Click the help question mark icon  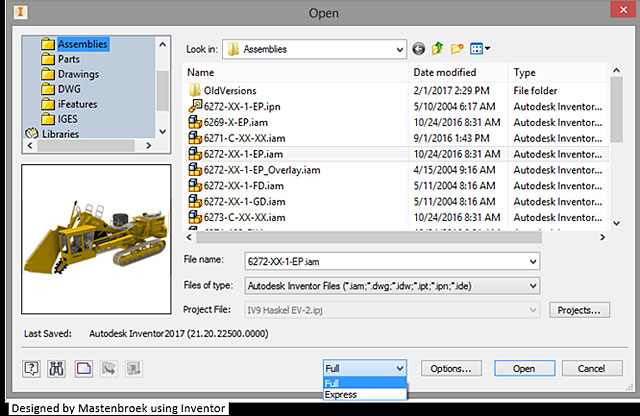point(31,368)
